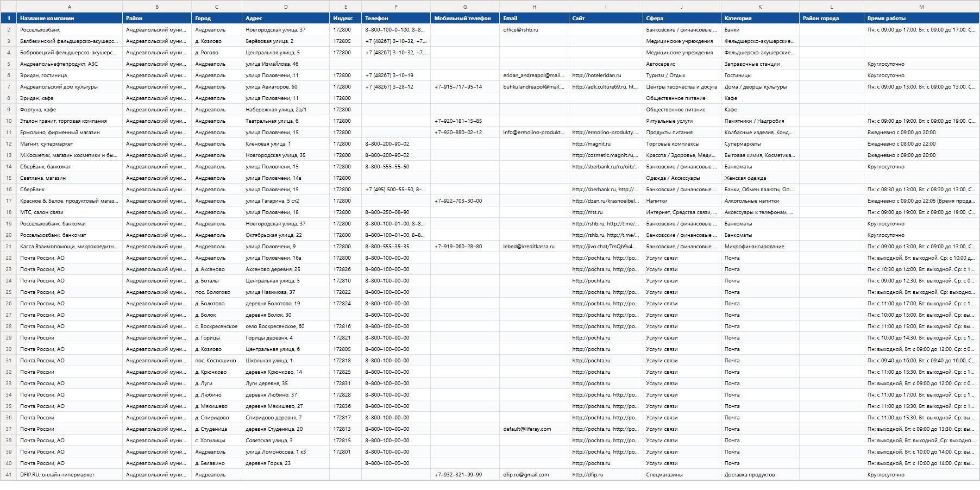
Task: Select "Эталон гранит, торговая компания" cell
Action: 70,121
